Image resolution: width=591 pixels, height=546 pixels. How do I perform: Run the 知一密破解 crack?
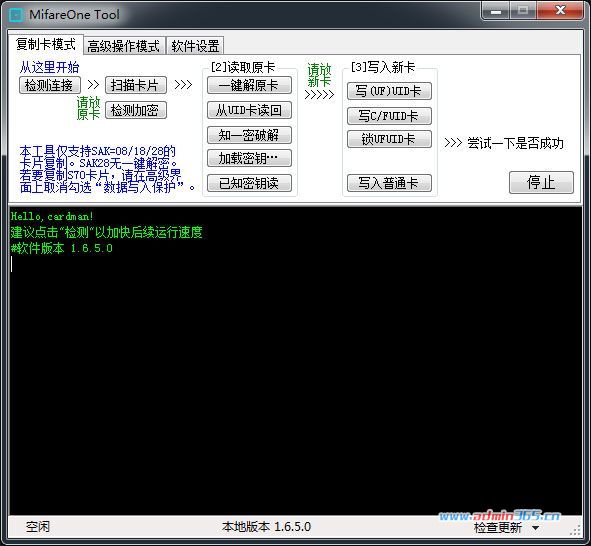pyautogui.click(x=249, y=135)
